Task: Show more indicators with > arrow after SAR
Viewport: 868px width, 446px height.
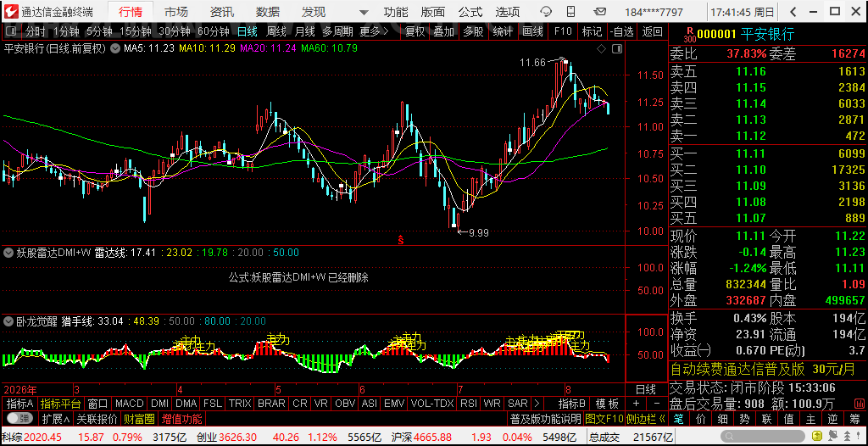Action: click(536, 404)
